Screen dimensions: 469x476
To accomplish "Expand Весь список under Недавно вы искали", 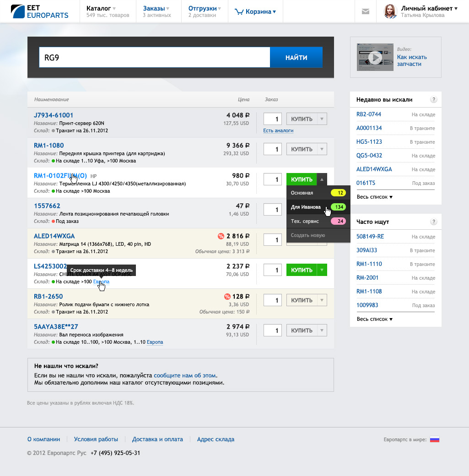I will (374, 197).
